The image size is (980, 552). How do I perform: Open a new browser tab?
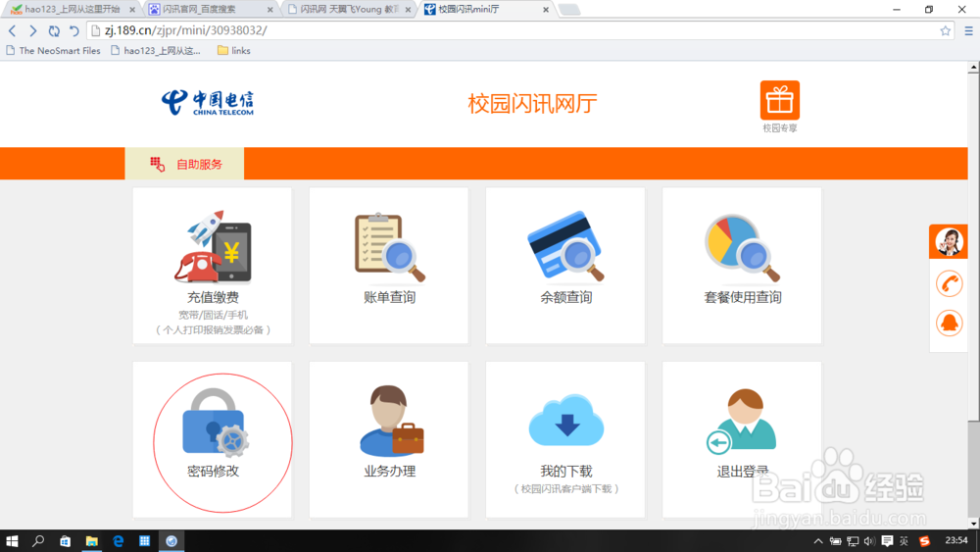point(568,10)
